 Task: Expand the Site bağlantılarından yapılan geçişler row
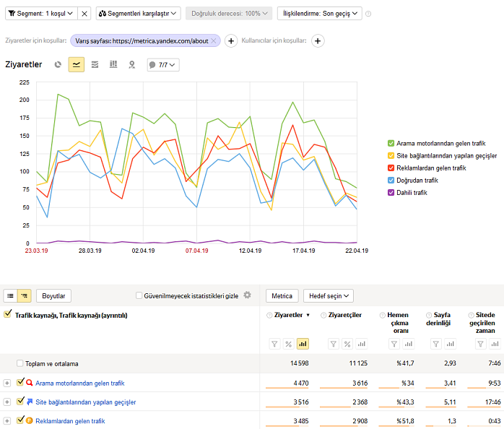tap(7, 402)
